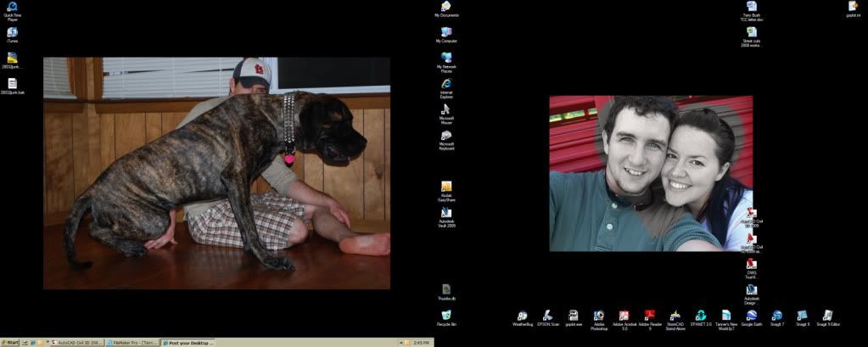Select the Thumbs.db file icon
Viewport: 868px width, 347px height.
pyautogui.click(x=446, y=292)
